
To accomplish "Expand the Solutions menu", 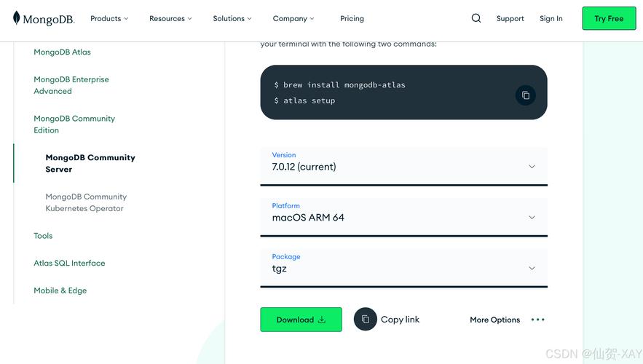I will 232,18.
